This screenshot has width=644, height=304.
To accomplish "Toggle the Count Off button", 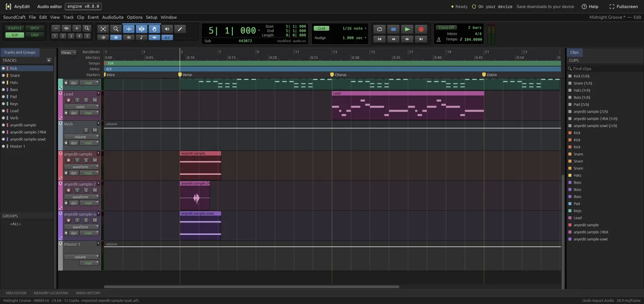I will 446,28.
